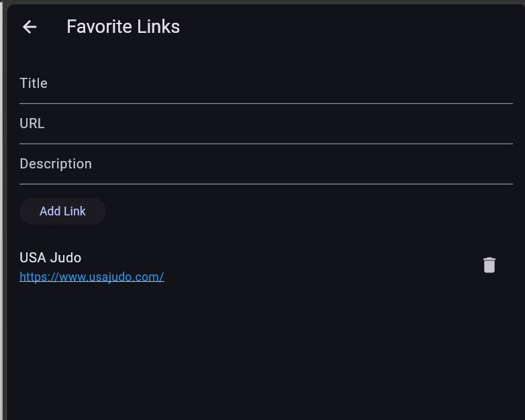This screenshot has width=525, height=420.
Task: Delete the USA Judo link with the trash icon
Action: [x=489, y=265]
